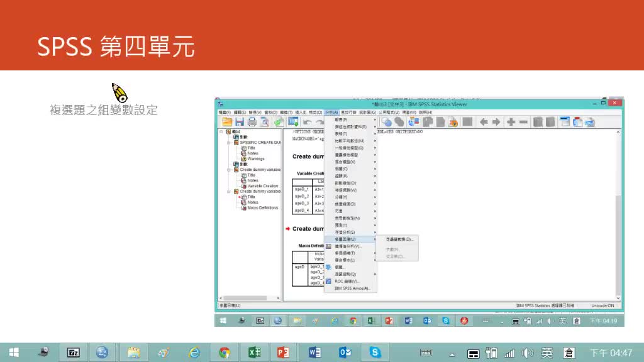Choose ROC 曲線(V)... menu entry
The image size is (644, 362).
pyautogui.click(x=350, y=281)
